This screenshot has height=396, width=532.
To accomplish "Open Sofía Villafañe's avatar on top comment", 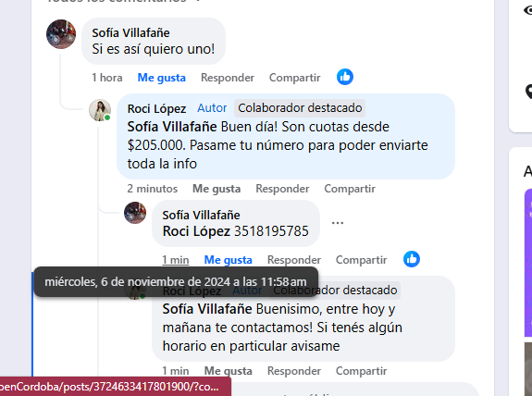I will tap(61, 34).
